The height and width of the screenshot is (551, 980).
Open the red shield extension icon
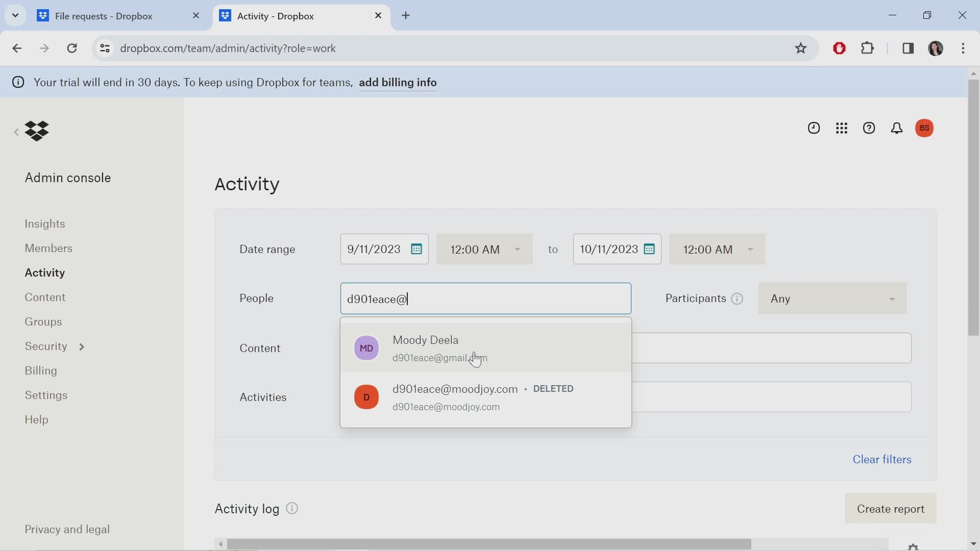point(839,48)
